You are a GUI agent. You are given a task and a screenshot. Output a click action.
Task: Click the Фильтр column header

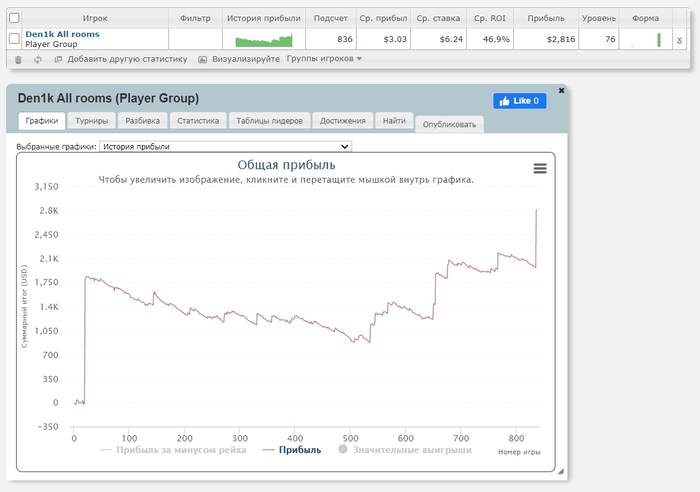195,18
